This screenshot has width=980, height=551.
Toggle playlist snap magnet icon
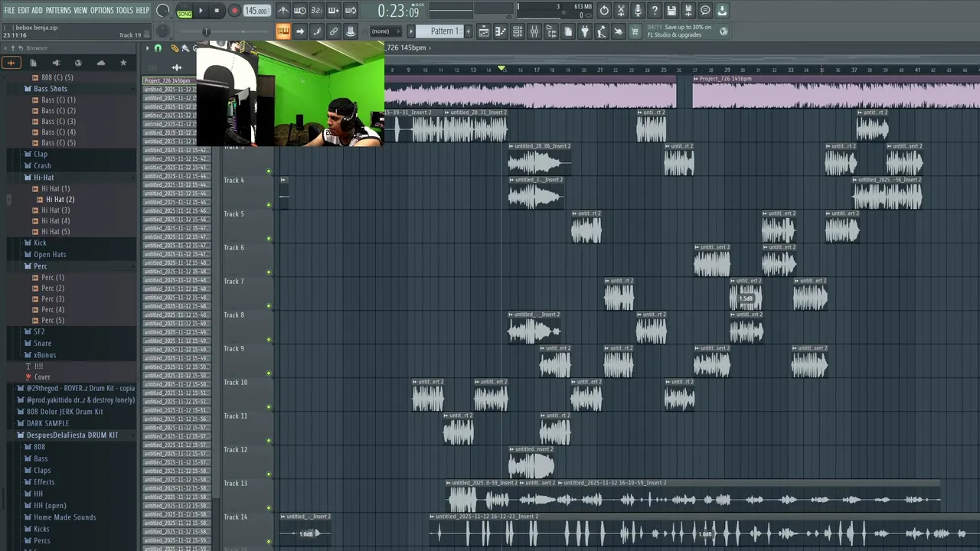tap(158, 48)
